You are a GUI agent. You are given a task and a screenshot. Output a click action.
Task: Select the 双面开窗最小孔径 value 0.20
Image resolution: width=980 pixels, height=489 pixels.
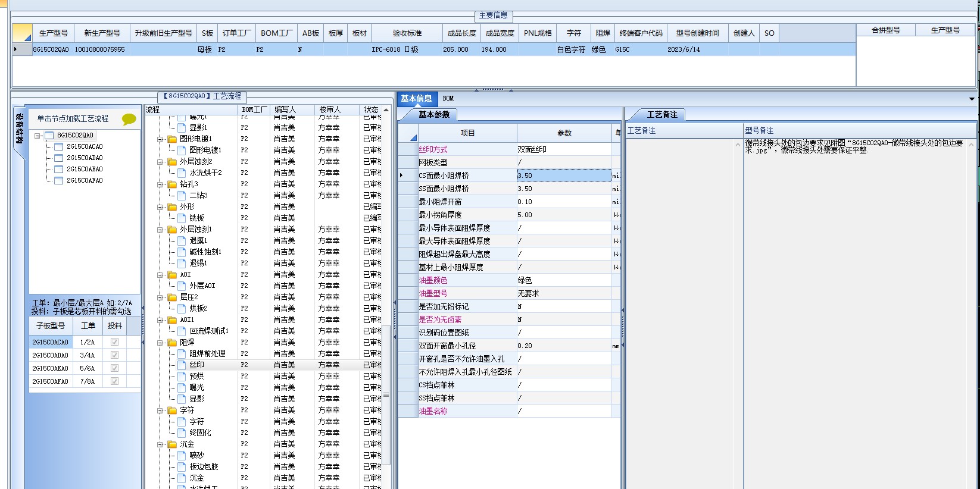pos(564,346)
